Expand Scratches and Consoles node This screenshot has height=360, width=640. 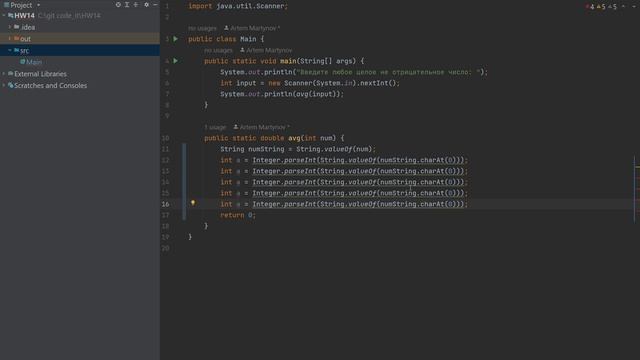click(4, 85)
